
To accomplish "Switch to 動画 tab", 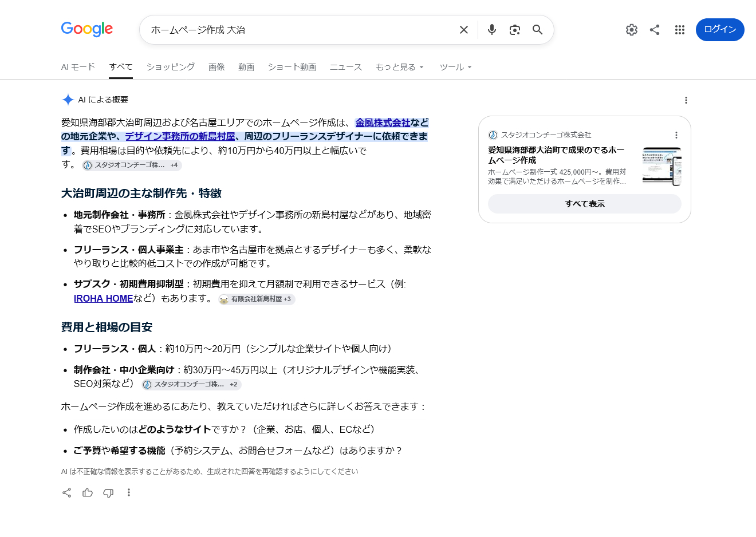I will [246, 67].
